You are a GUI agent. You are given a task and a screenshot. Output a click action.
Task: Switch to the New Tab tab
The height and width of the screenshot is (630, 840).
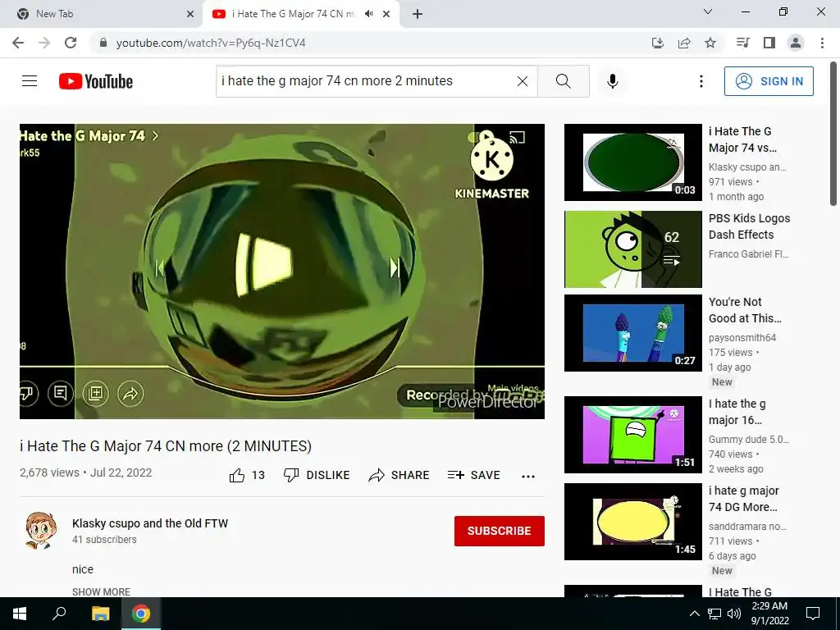coord(101,14)
